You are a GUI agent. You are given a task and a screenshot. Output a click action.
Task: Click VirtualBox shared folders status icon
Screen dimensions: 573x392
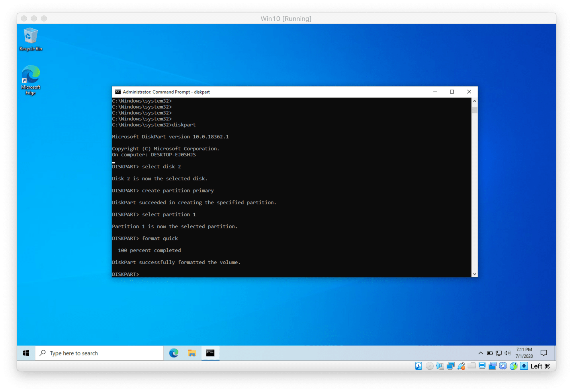click(x=472, y=366)
